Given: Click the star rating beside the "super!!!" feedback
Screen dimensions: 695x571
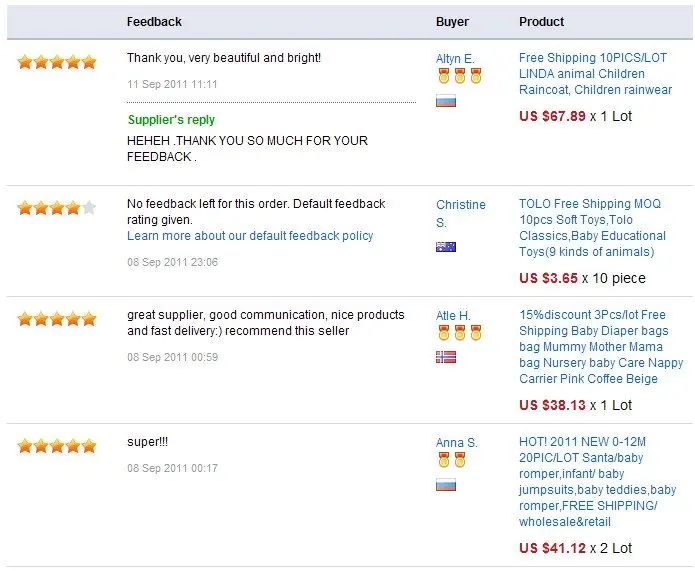Looking at the screenshot, I should [57, 446].
